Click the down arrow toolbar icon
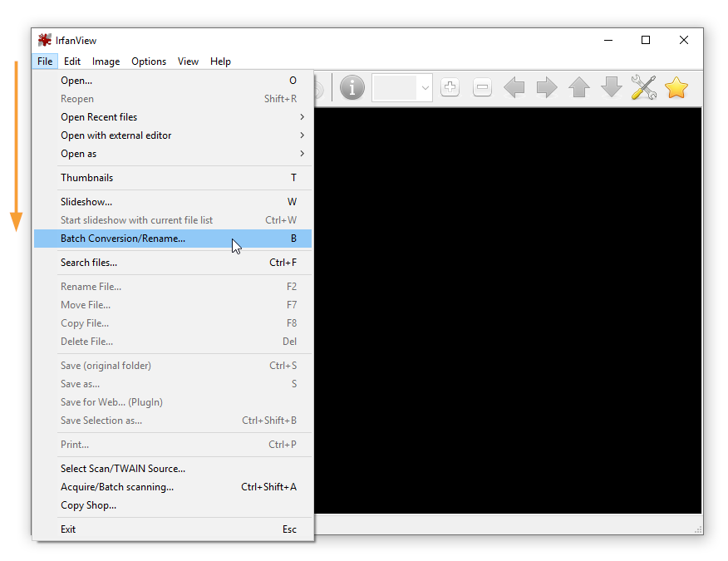The width and height of the screenshot is (728, 561). tap(612, 87)
